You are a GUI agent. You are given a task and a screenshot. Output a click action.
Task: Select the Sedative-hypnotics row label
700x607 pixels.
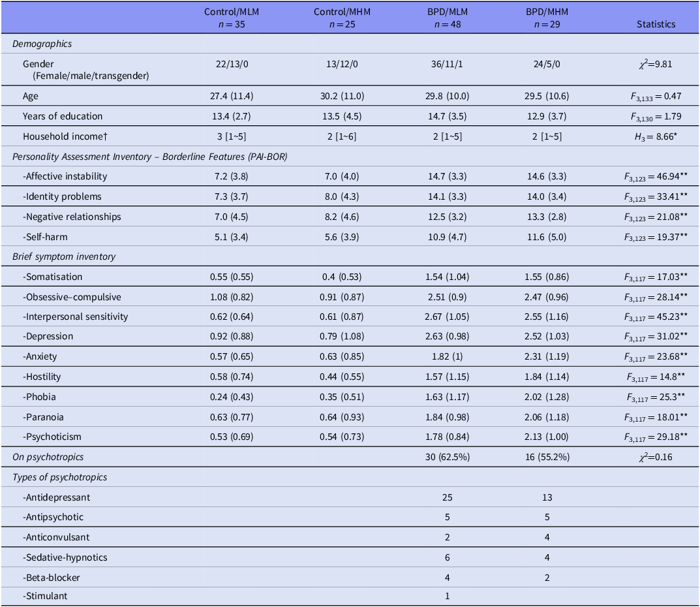65,557
